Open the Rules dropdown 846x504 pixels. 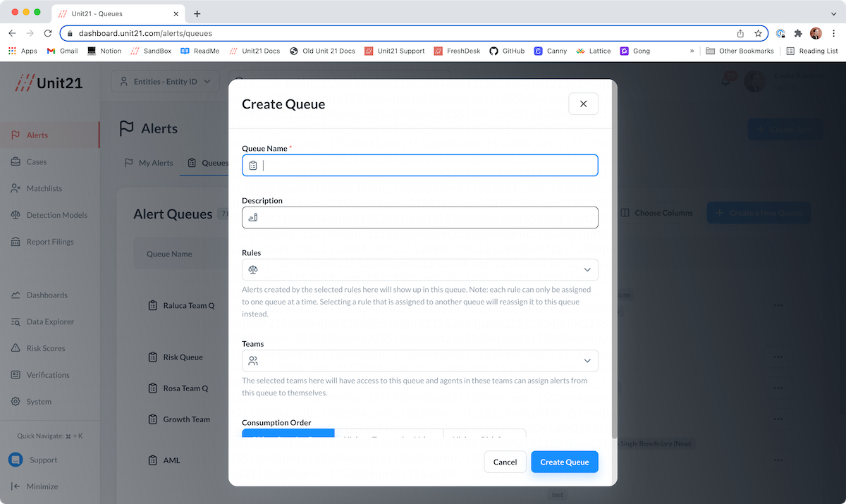[x=419, y=269]
